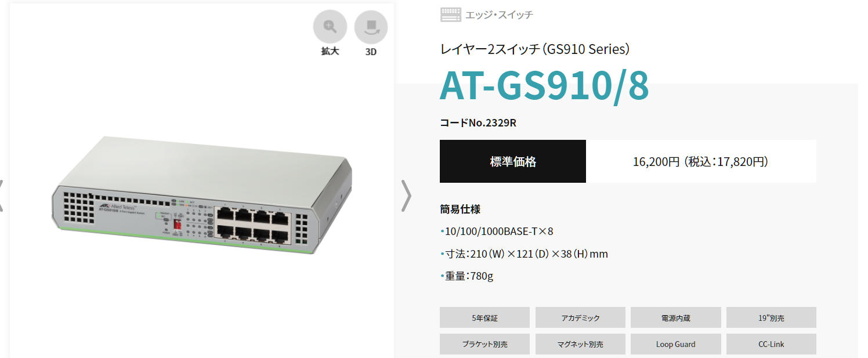This screenshot has height=358, width=868.
Task: Click the コードNo.2329R code text
Action: pos(478,123)
